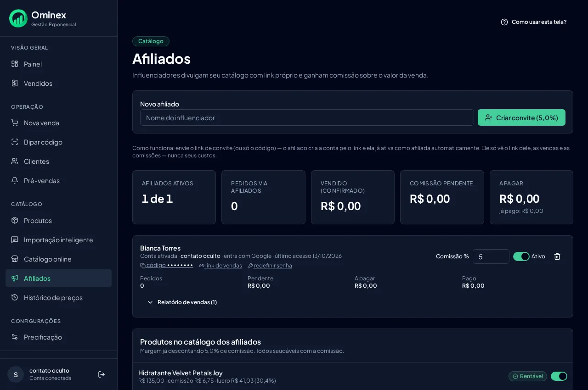The image size is (588, 390).
Task: Go to Vendidos page
Action: tap(58, 83)
